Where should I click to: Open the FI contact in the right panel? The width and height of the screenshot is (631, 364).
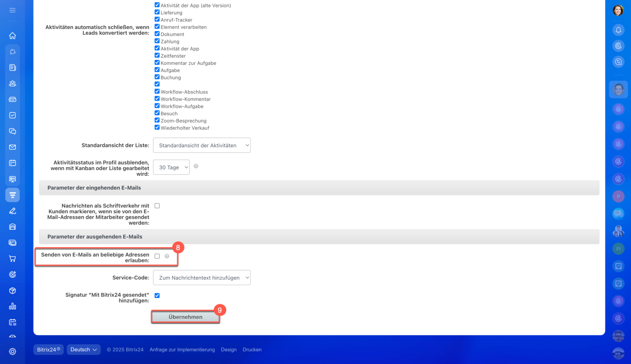coord(618,249)
